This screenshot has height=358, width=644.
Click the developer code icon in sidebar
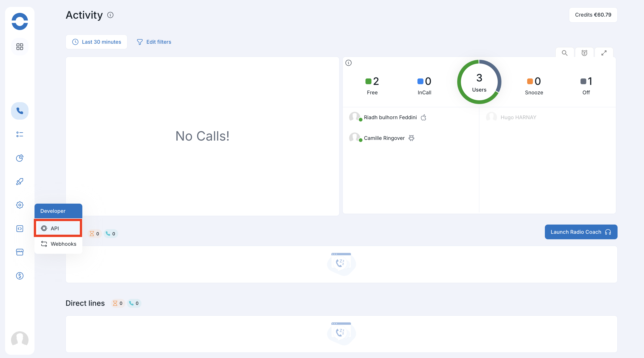pyautogui.click(x=20, y=228)
